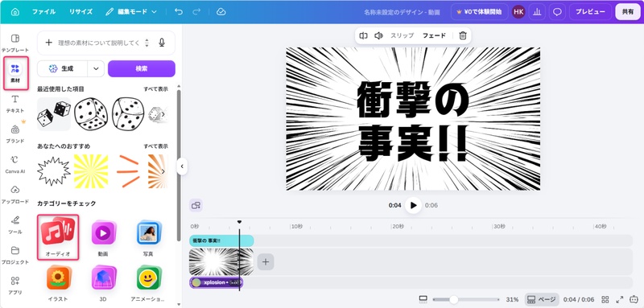Open the ツール sidebar tab
Screen dimensions: 644x308
point(15,224)
